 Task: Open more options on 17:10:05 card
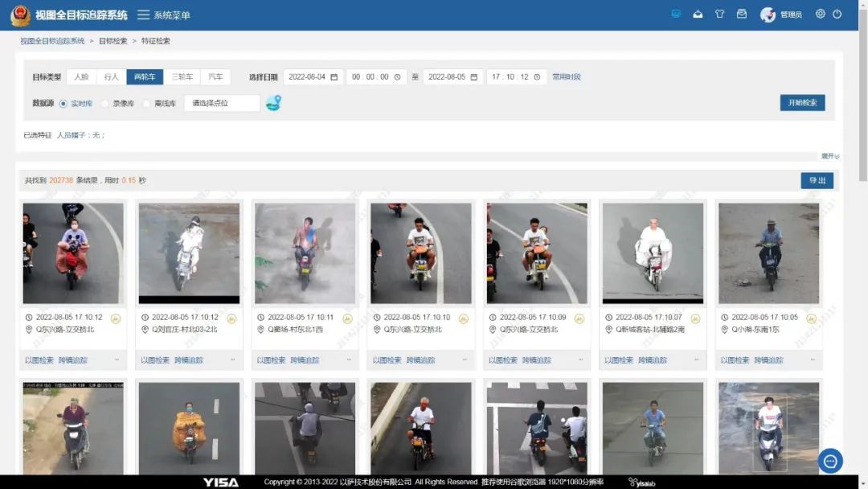pos(813,360)
